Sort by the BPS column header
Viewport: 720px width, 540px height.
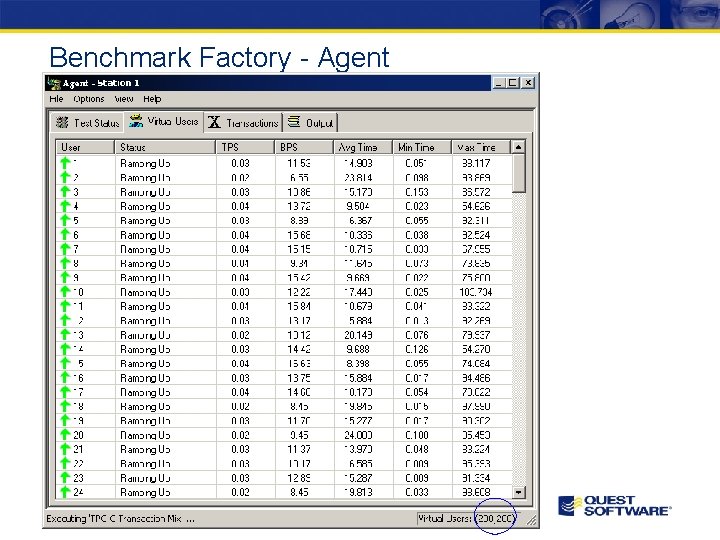point(304,147)
